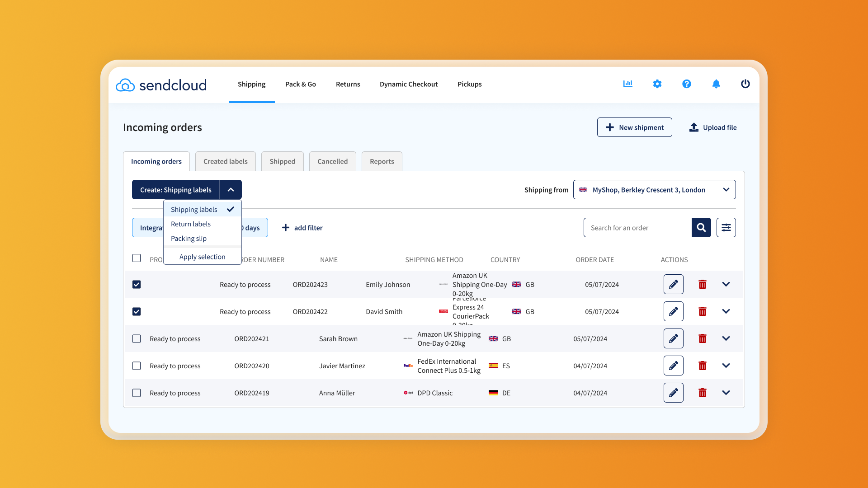Edit order ORD202422 with pencil icon

pos(674,311)
